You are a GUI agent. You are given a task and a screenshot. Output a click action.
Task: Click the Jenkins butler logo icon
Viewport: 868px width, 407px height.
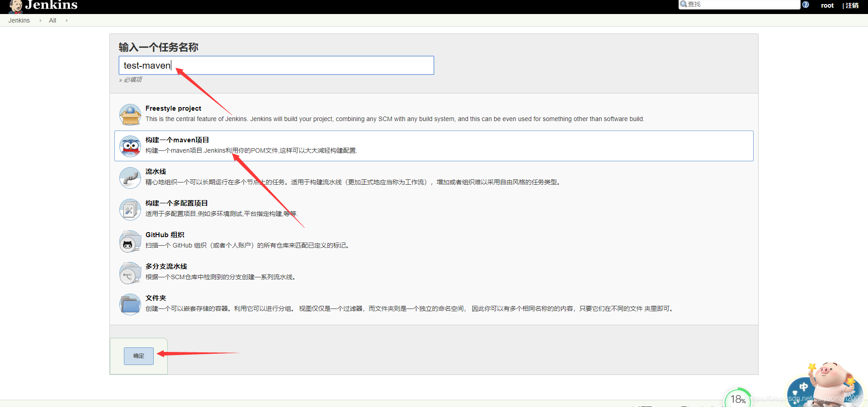pyautogui.click(x=16, y=6)
